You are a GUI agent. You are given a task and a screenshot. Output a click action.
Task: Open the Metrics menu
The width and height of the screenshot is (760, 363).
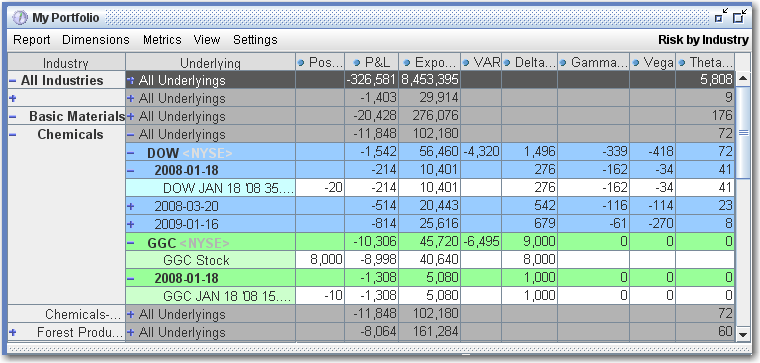click(x=162, y=40)
